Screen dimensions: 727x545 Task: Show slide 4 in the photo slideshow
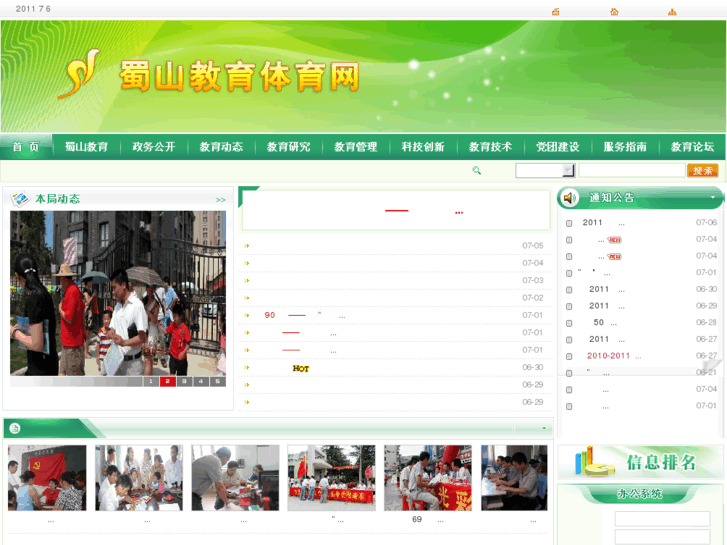click(201, 381)
